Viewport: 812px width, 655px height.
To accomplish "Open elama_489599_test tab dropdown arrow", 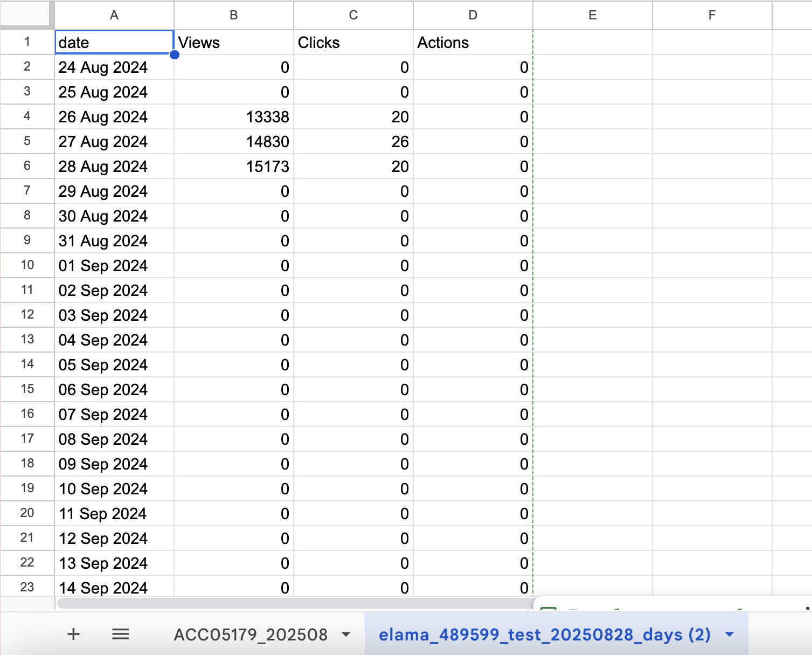I will (x=730, y=635).
